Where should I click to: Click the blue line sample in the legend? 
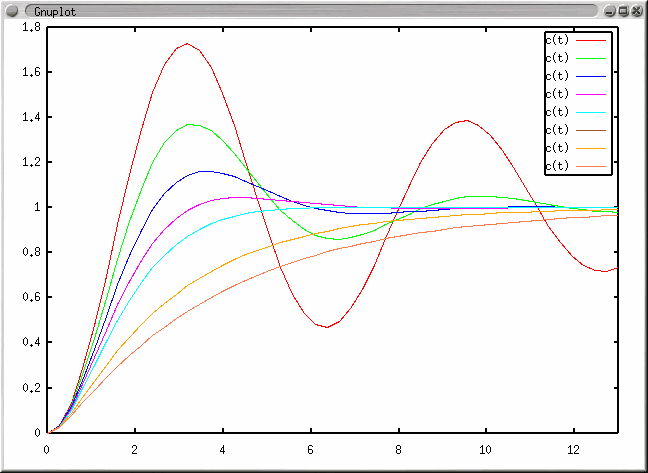point(591,76)
